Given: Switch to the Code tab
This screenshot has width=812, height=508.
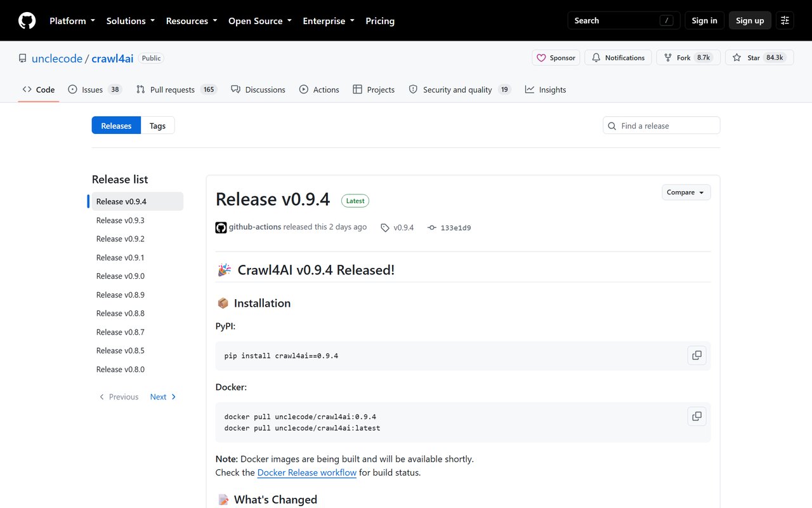Looking at the screenshot, I should pos(39,90).
